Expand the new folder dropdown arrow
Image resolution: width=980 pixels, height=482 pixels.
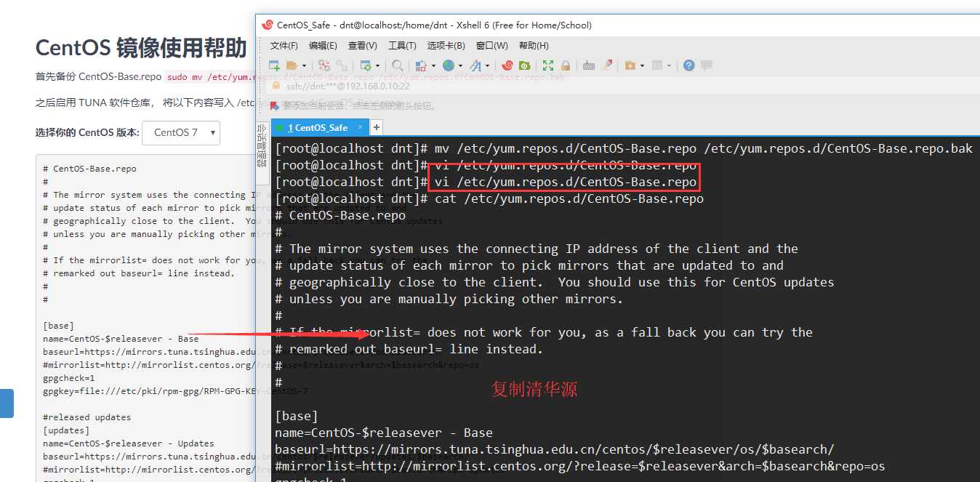pyautogui.click(x=643, y=65)
